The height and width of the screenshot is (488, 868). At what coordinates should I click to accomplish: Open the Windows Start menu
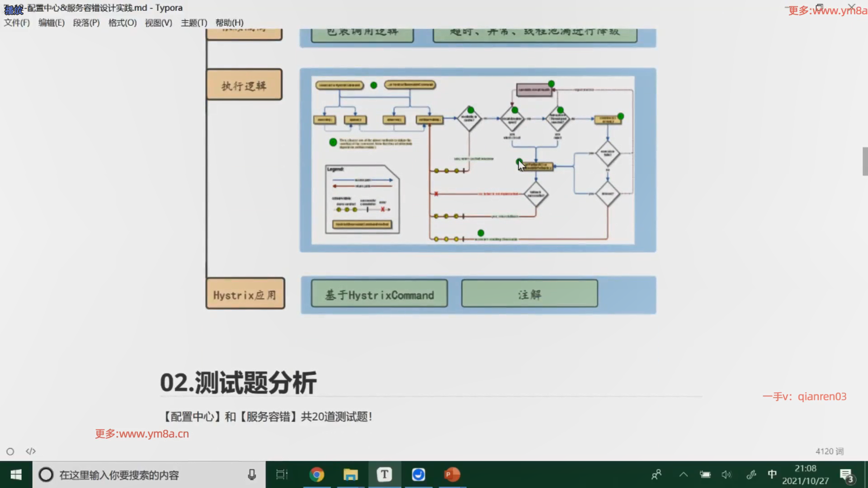(x=16, y=474)
